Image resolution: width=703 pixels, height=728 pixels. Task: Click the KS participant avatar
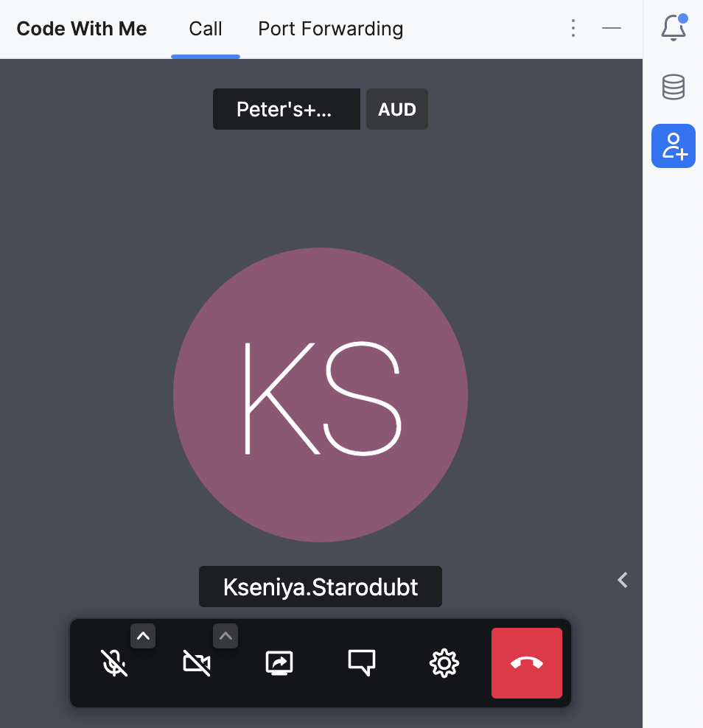321,396
